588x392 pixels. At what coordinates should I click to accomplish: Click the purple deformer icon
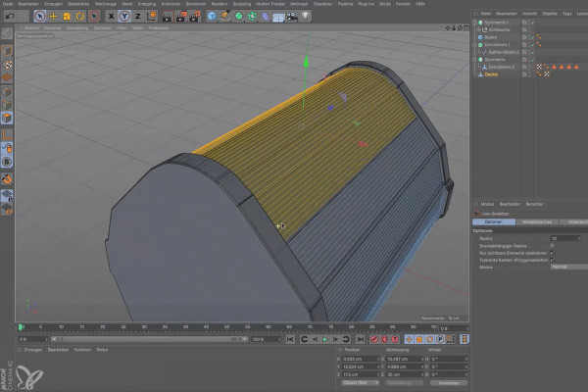266,17
